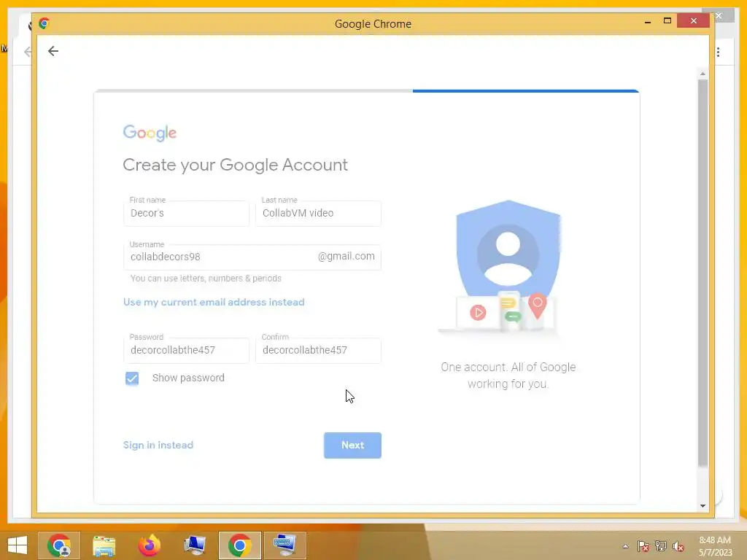Click the letters, numbers & periods hint text

click(206, 279)
